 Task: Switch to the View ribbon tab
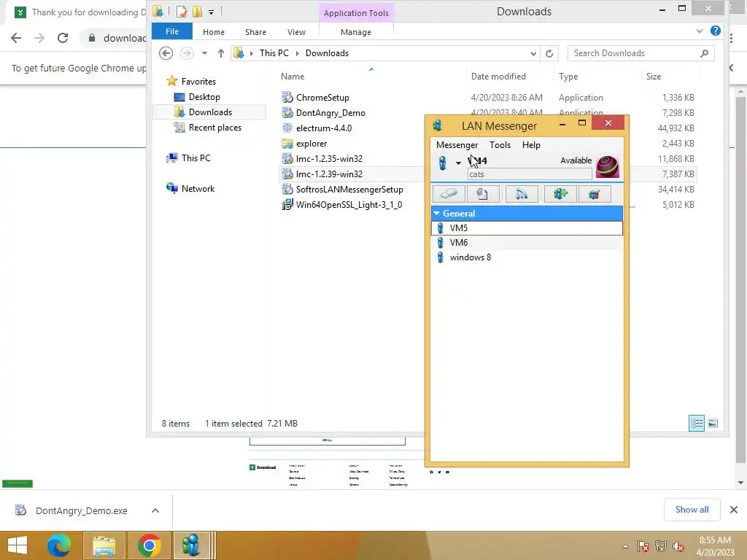296,32
